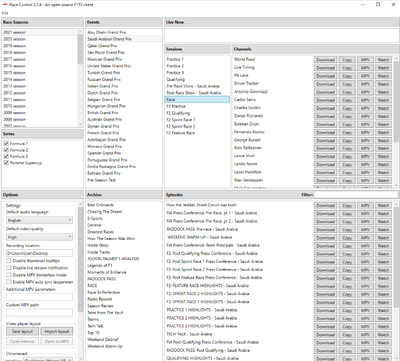Open JOLYON PALMER'S ANALYSIS archive
This screenshot has width=400, height=361.
pyautogui.click(x=113, y=259)
